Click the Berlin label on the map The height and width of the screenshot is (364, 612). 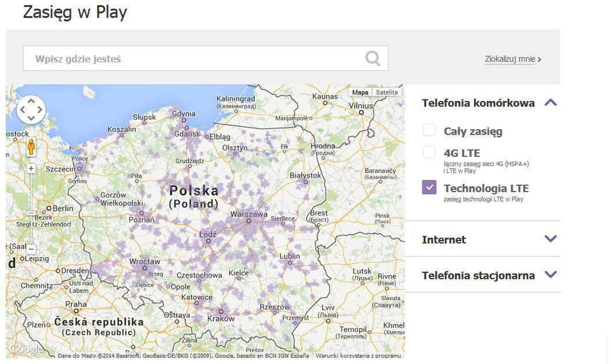(63, 208)
